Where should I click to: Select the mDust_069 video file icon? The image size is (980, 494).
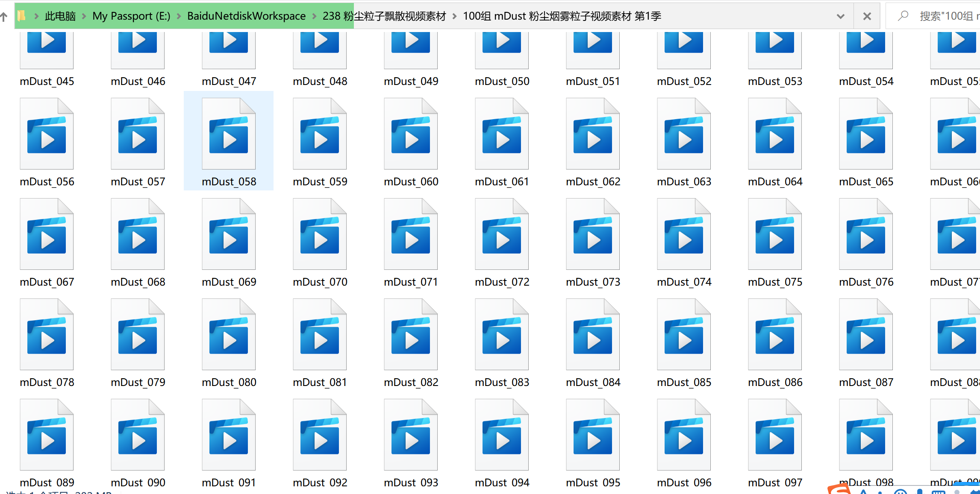(x=229, y=234)
